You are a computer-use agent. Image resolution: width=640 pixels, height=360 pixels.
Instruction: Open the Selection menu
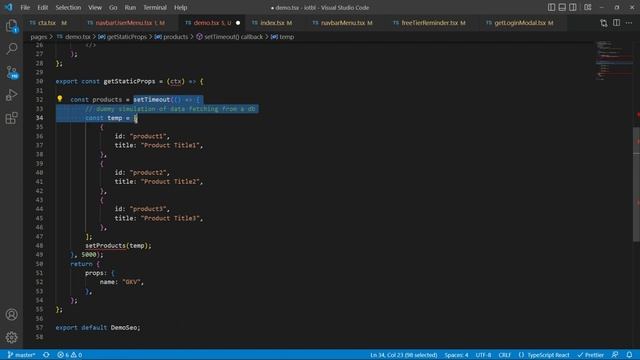coord(68,7)
